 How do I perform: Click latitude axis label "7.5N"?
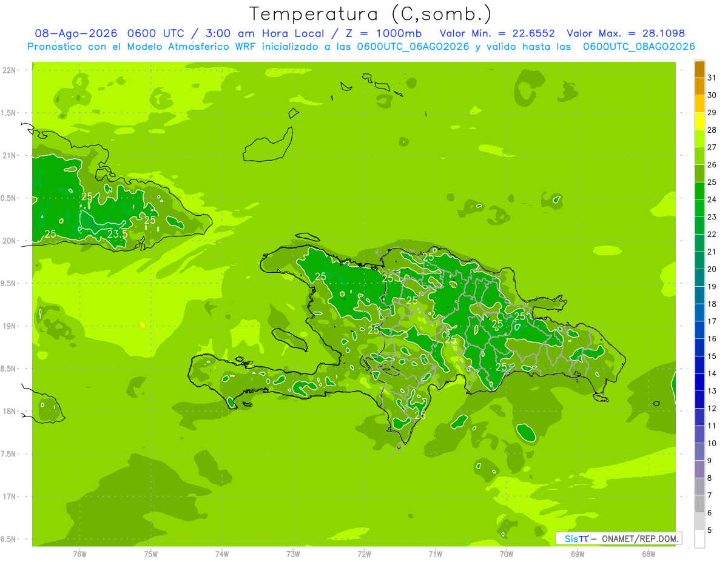pyautogui.click(x=8, y=454)
